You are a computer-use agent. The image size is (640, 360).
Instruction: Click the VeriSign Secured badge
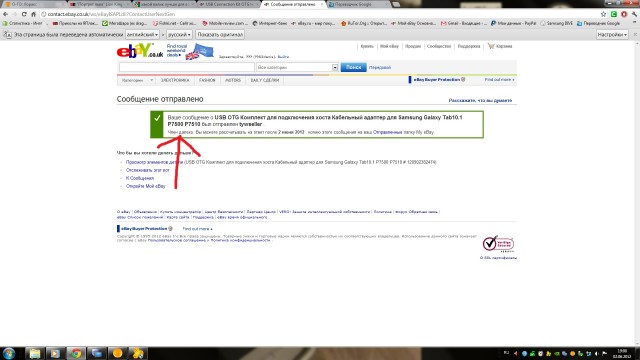tap(498, 244)
